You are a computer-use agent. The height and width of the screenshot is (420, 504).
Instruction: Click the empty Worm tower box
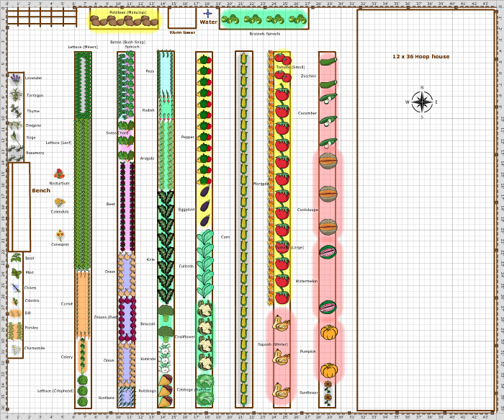tap(182, 18)
